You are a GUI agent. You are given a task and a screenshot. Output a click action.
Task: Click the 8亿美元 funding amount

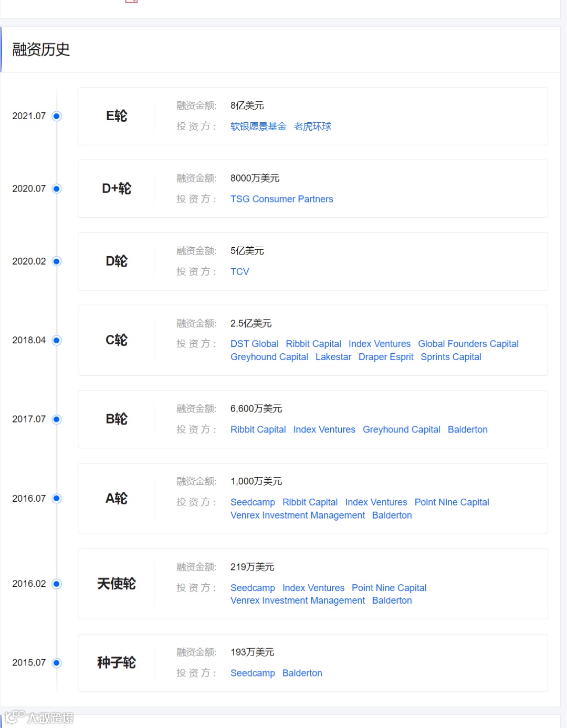pyautogui.click(x=247, y=105)
